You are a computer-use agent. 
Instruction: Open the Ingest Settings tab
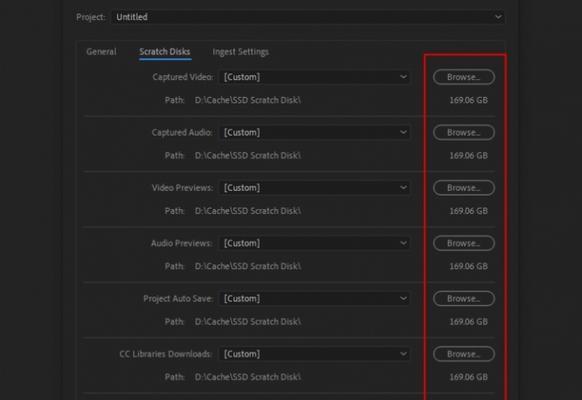click(x=241, y=52)
